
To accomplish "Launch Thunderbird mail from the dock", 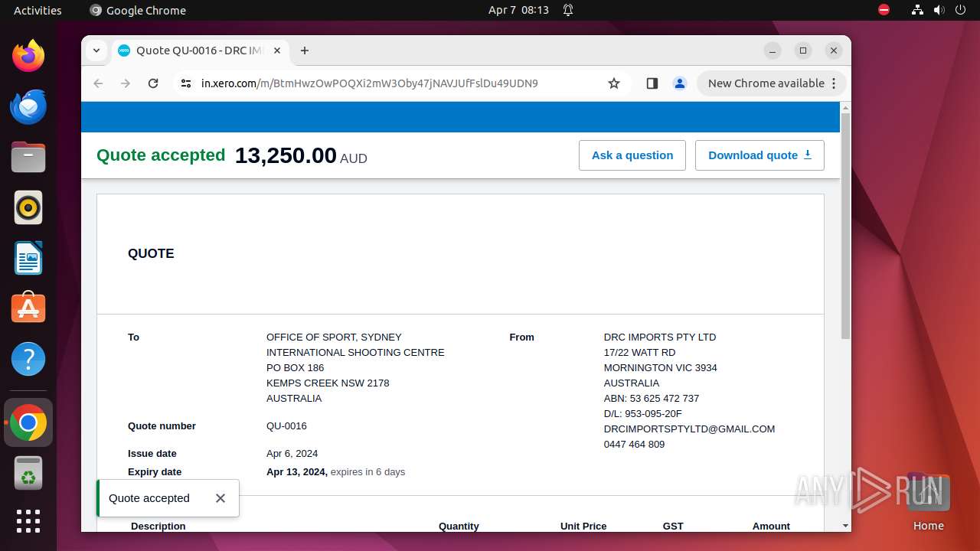I will click(x=28, y=106).
